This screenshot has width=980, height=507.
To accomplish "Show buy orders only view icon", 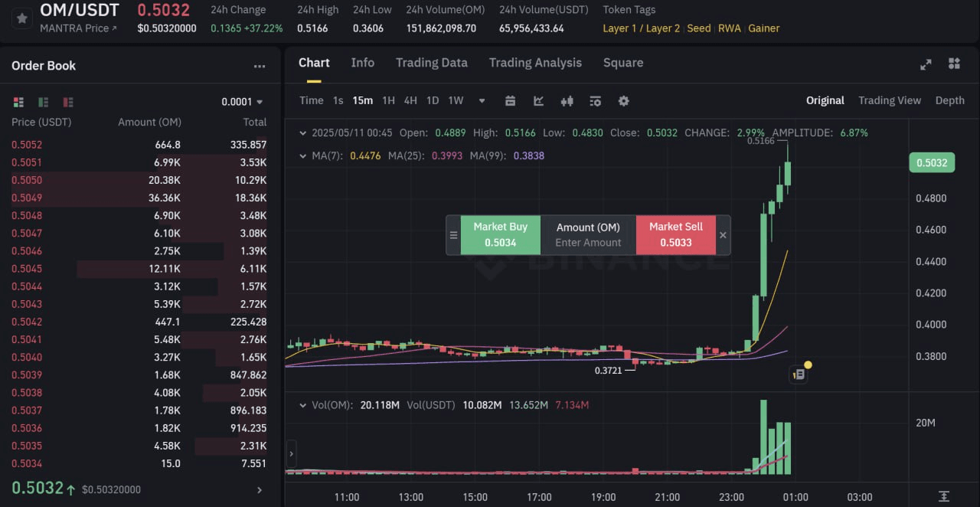I will tap(44, 102).
